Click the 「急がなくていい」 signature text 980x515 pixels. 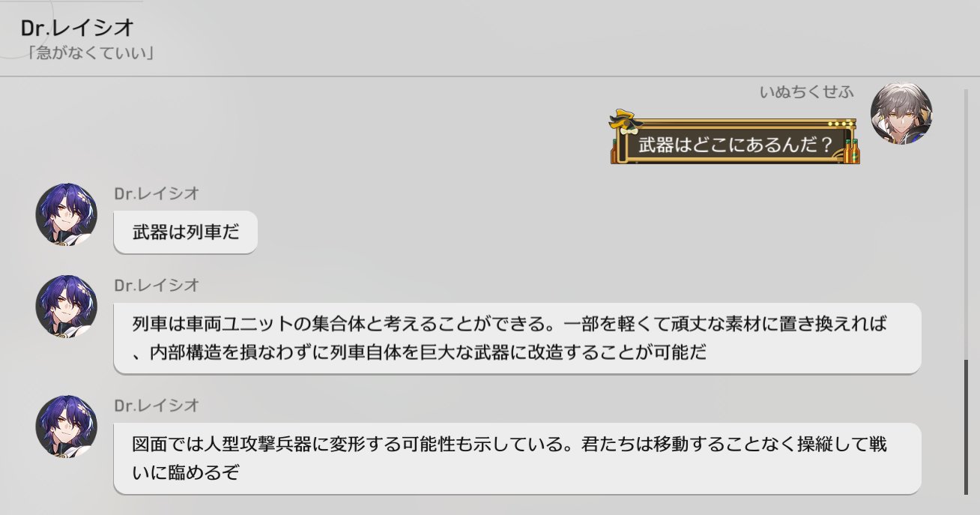88,54
